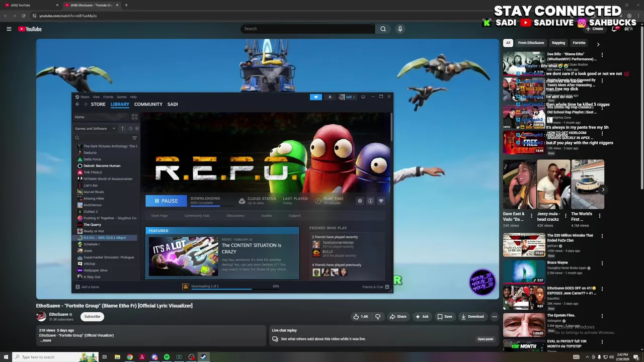644x362 pixels.
Task: Open Spotify from the taskbar
Action: point(167,357)
